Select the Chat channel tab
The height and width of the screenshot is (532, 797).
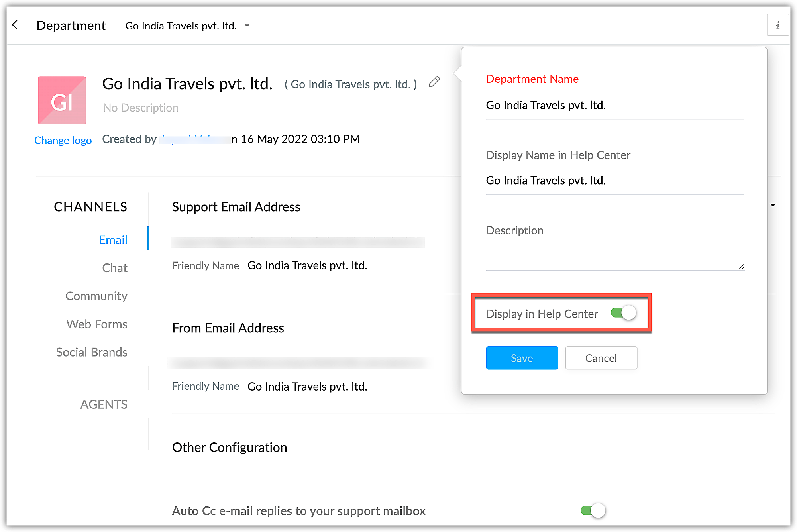click(115, 268)
